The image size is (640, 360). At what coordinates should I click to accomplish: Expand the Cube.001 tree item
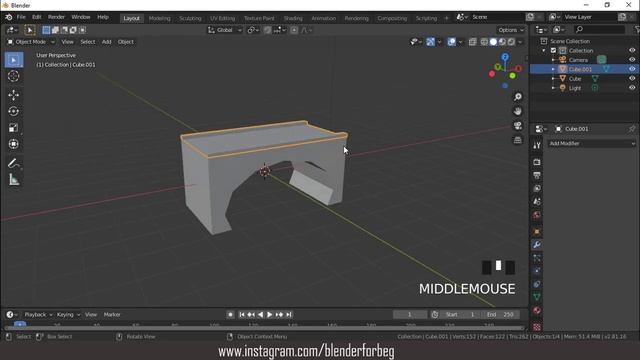[553, 69]
